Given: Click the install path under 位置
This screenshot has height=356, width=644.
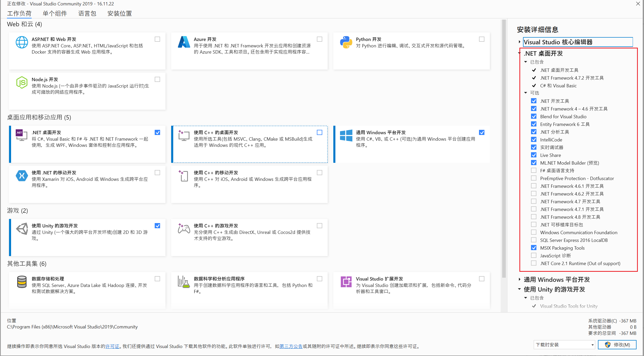Looking at the screenshot, I should (72, 327).
